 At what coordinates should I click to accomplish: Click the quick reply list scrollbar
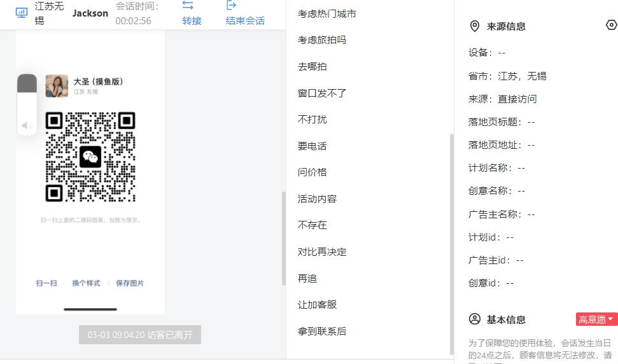point(452,244)
